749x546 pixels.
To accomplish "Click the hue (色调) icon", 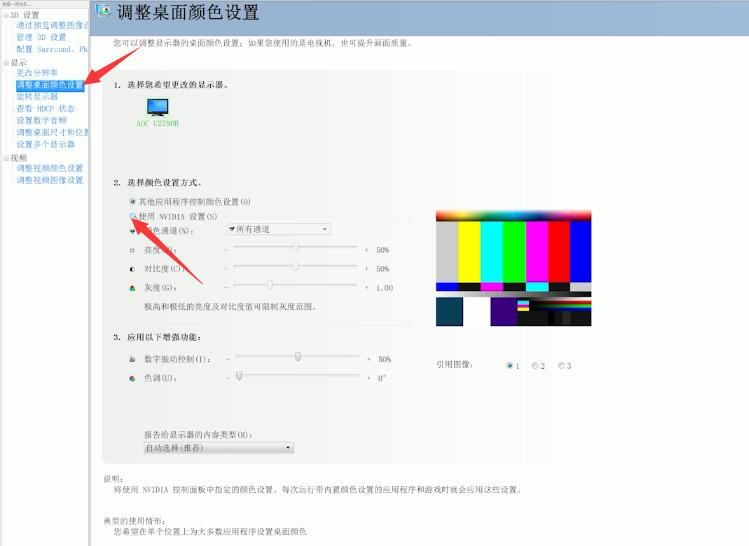I will [x=132, y=378].
